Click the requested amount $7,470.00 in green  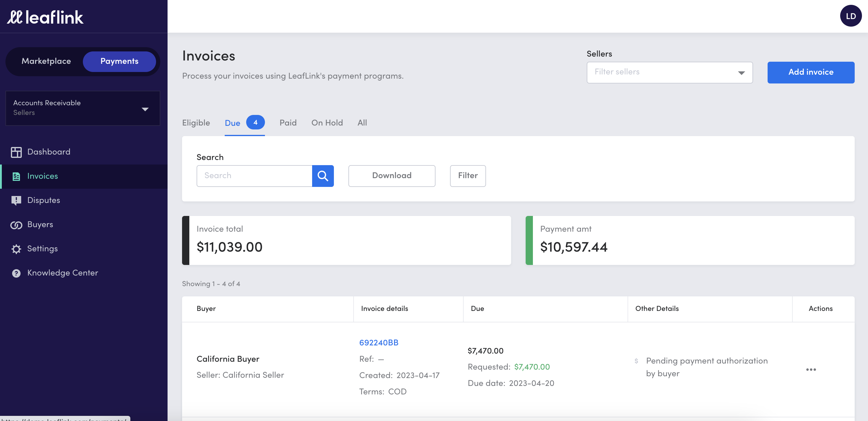tap(532, 367)
